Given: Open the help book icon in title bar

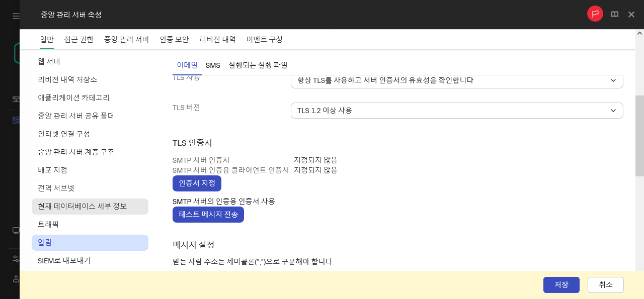Looking at the screenshot, I should 614,14.
